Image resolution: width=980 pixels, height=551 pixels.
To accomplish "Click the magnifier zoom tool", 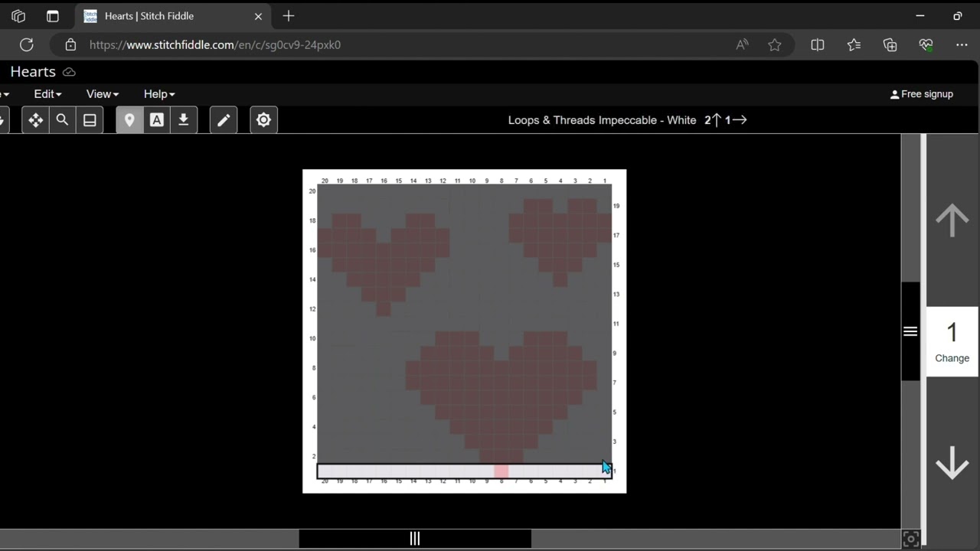I will click(63, 120).
